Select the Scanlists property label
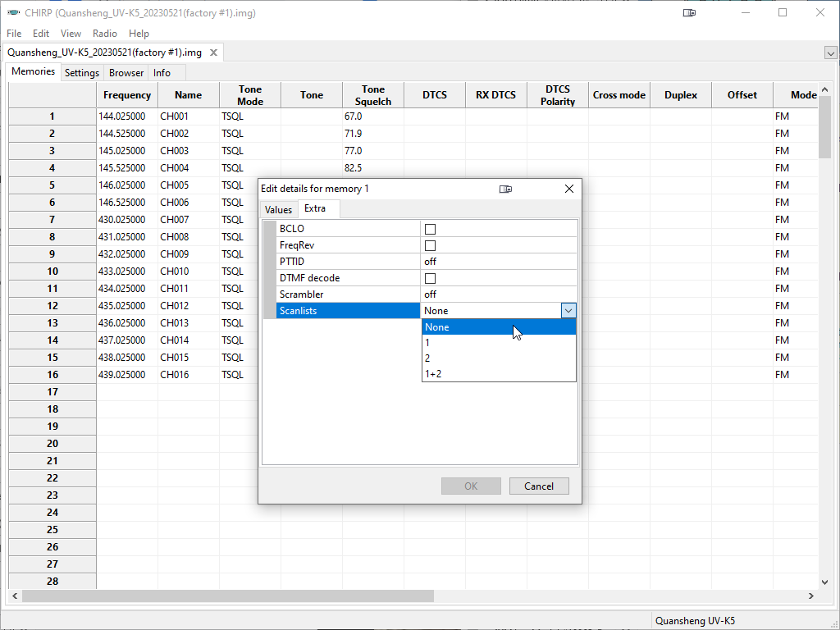 point(348,311)
